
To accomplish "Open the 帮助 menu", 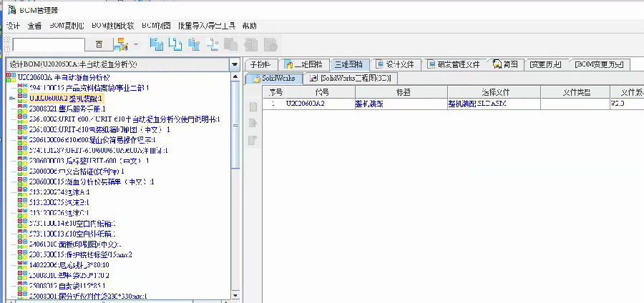I will tap(249, 26).
